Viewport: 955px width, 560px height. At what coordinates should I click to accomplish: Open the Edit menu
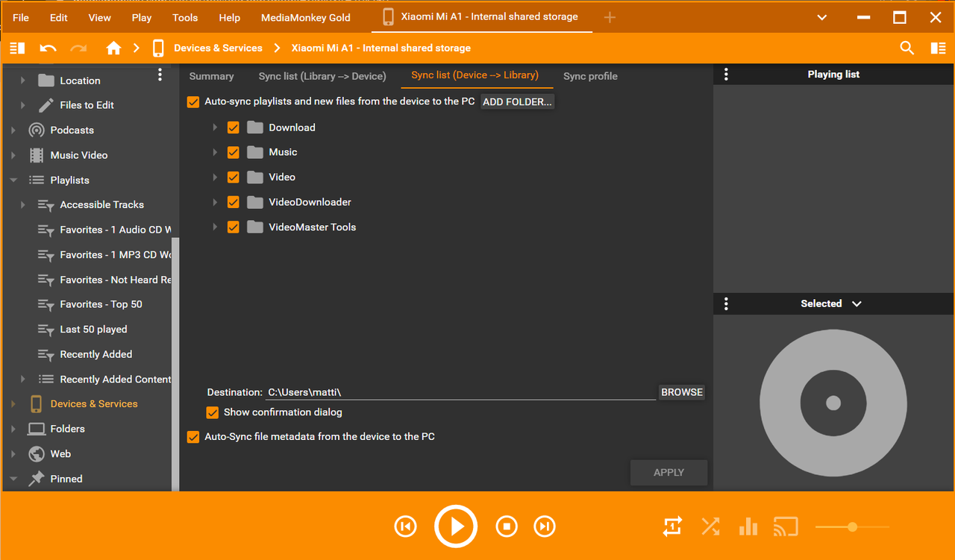pos(59,17)
